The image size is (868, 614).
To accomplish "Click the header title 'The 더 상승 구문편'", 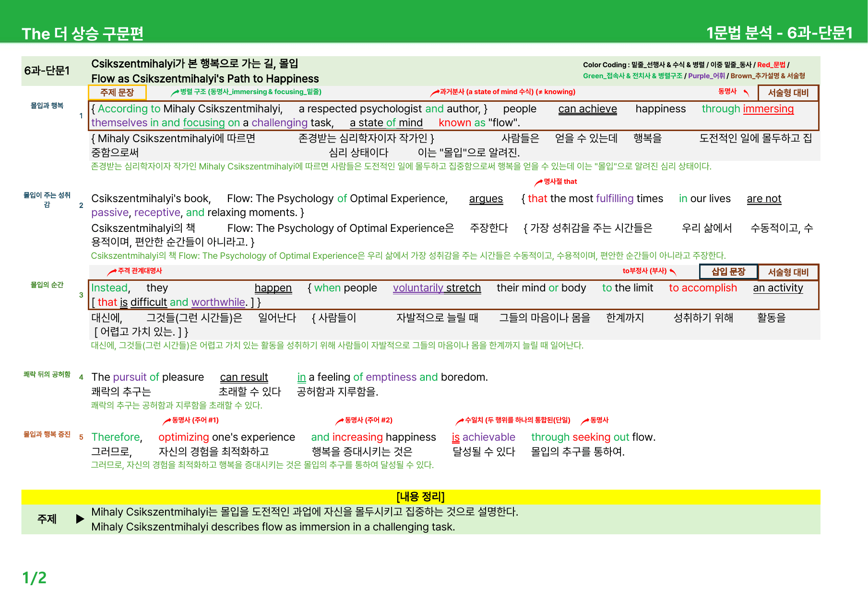I will pos(83,33).
